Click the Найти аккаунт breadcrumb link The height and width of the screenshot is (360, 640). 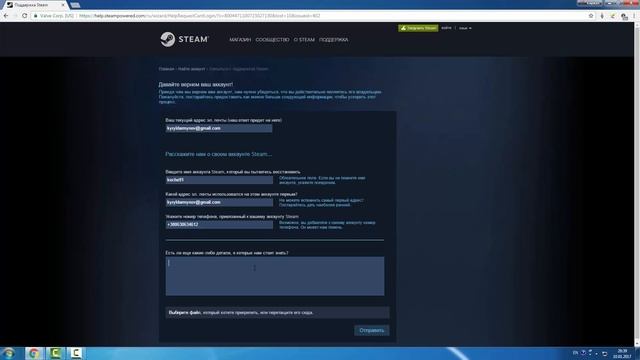pyautogui.click(x=191, y=69)
